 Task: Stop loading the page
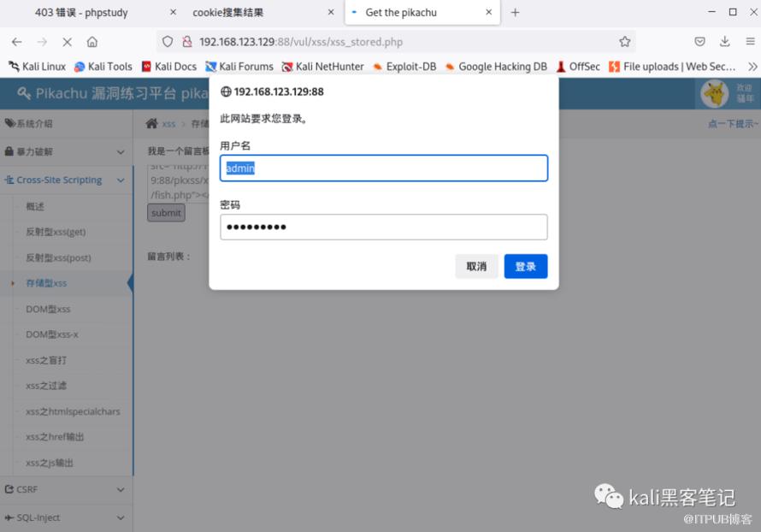(67, 42)
